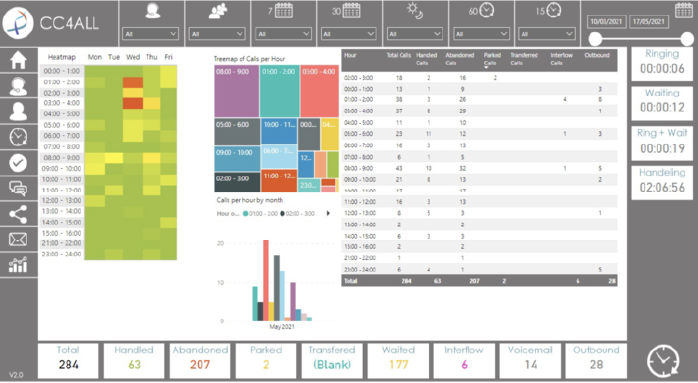This screenshot has width=698, height=383.
Task: Expand the 30-day filter dropdown
Action: (x=349, y=34)
